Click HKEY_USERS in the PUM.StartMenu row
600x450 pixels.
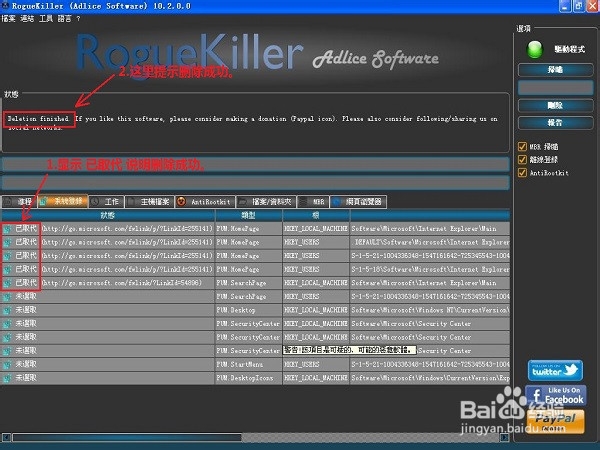click(x=302, y=365)
